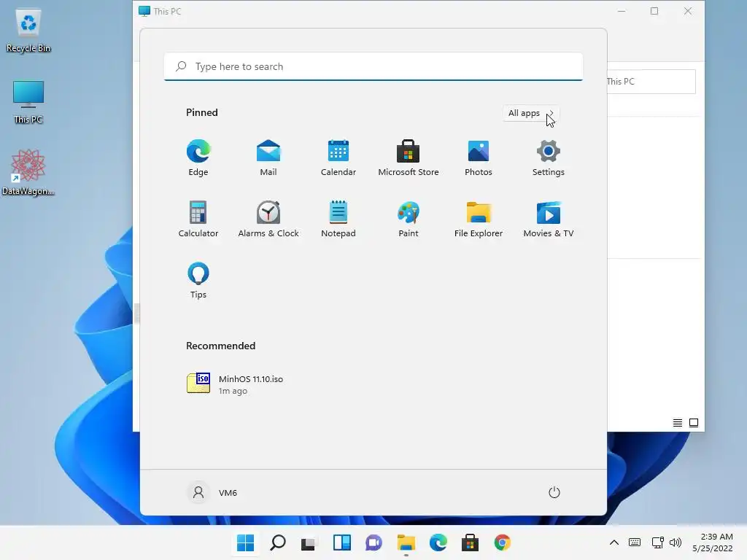
Task: Select This PC desktop icon
Action: click(28, 102)
